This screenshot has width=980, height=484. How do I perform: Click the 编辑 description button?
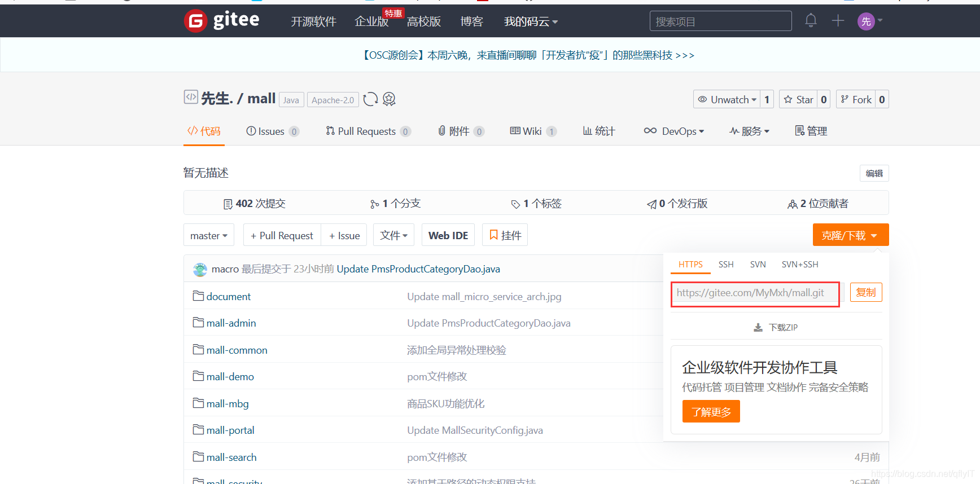pos(874,173)
